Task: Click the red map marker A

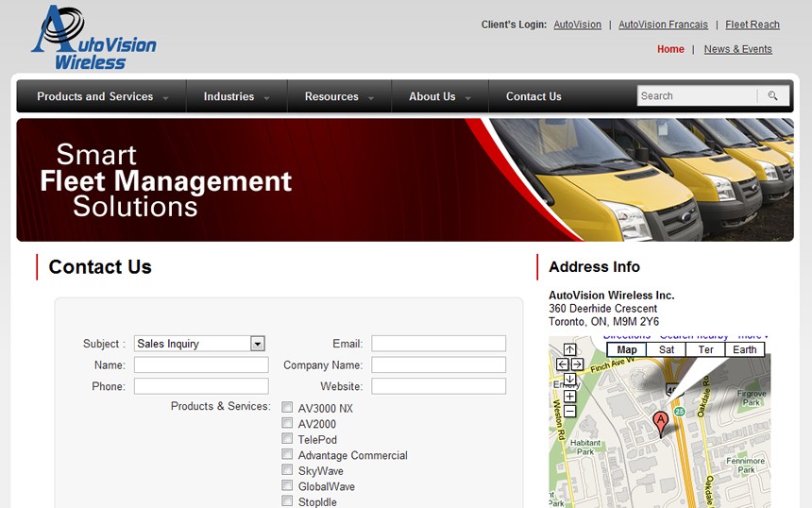Action: [660, 424]
